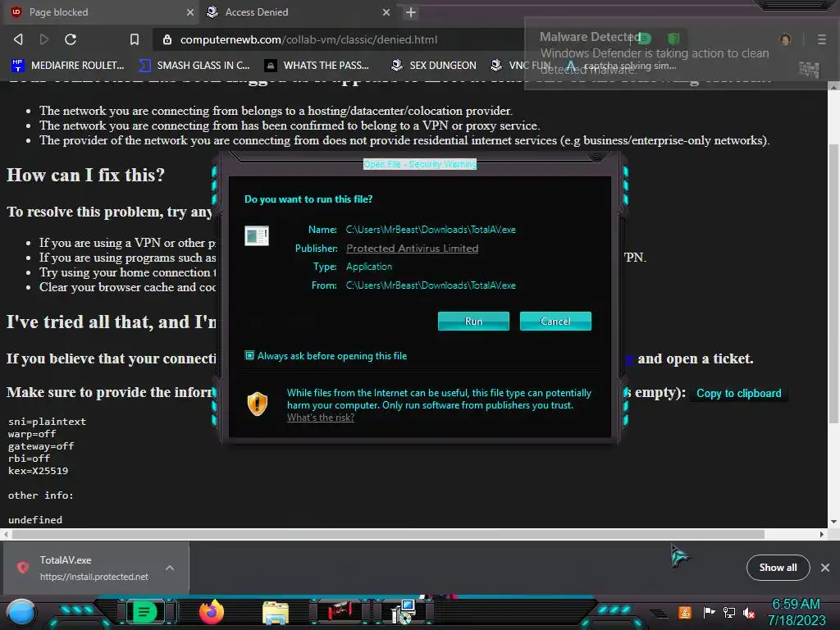Click the TotalAV.exe download item
The width and height of the screenshot is (840, 630).
coord(97,568)
